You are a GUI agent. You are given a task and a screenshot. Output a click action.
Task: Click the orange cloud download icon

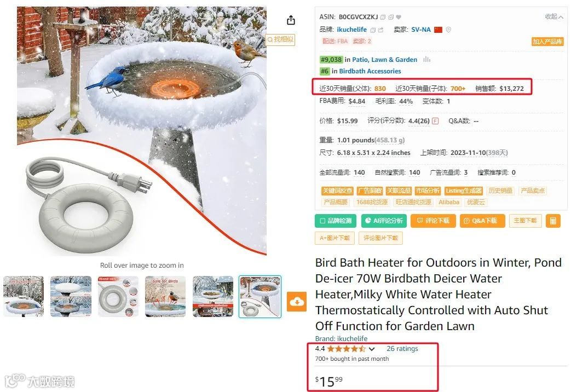click(x=297, y=302)
